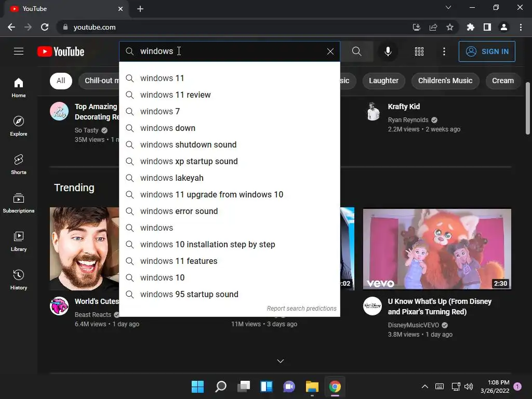The width and height of the screenshot is (532, 399).
Task: Click browser back arrow
Action: (x=11, y=27)
